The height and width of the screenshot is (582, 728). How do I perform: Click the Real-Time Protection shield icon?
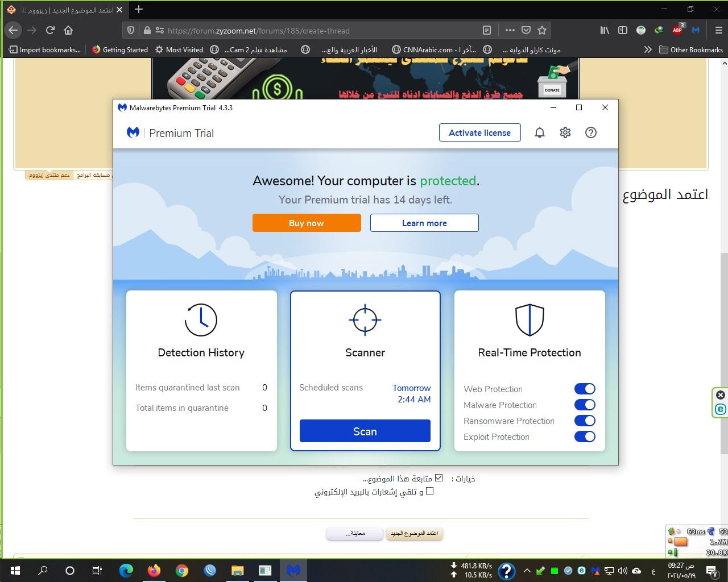[x=530, y=320]
